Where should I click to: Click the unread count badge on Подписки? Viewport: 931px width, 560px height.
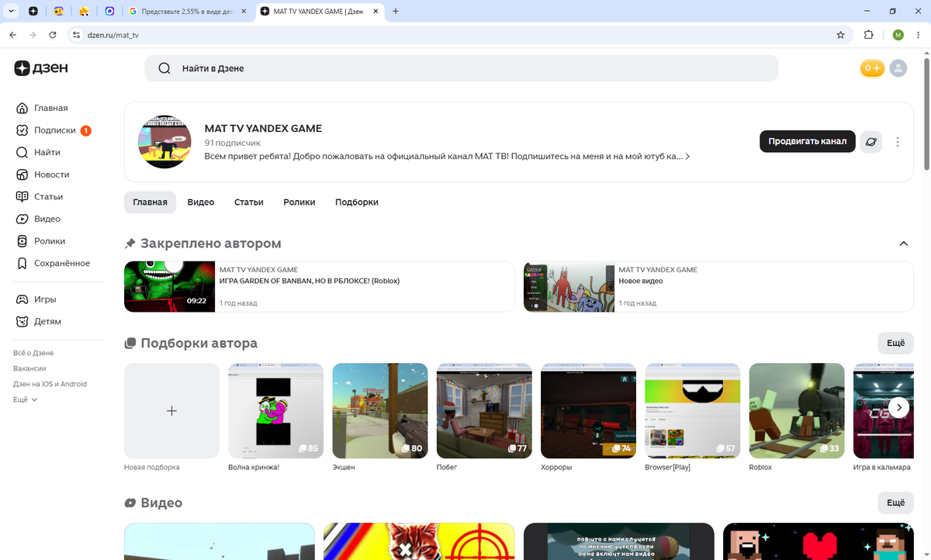[86, 130]
